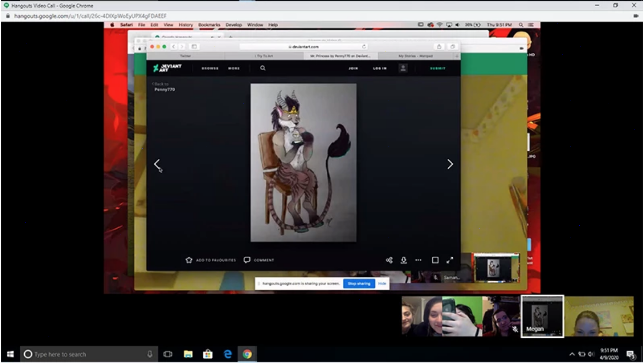The width and height of the screenshot is (644, 363).
Task: Click the DeviantArt logo
Action: (167, 68)
